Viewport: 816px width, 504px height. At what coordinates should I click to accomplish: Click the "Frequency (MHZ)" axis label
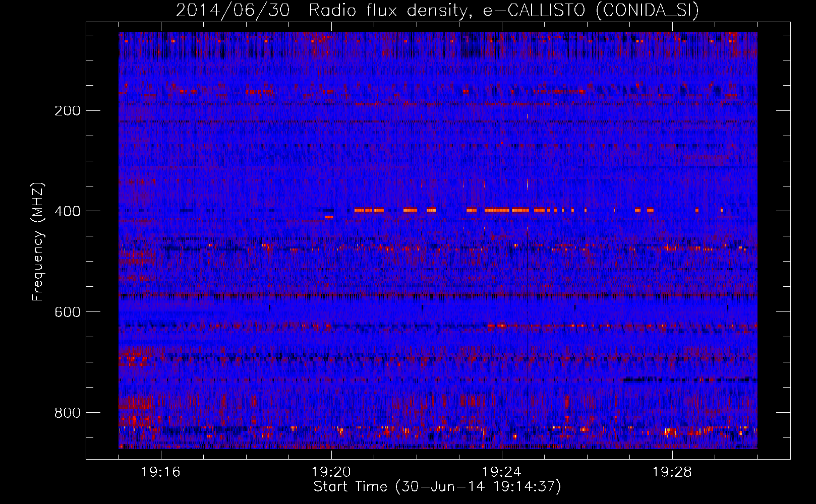[38, 242]
